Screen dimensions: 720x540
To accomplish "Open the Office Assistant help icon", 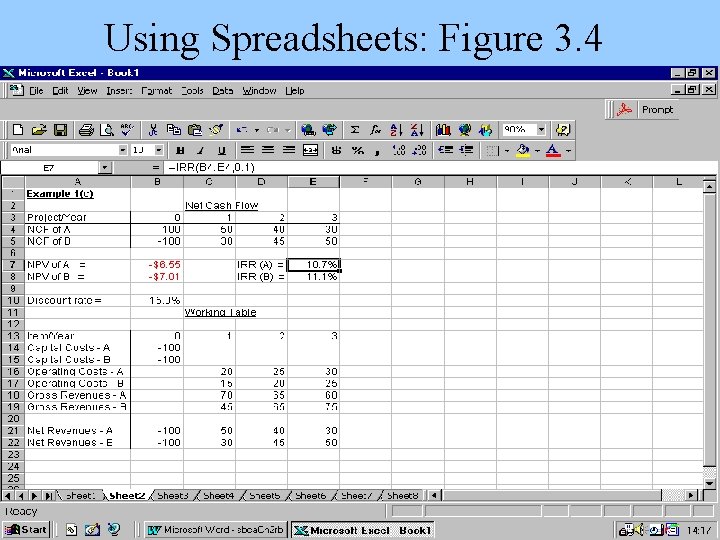I will (562, 130).
